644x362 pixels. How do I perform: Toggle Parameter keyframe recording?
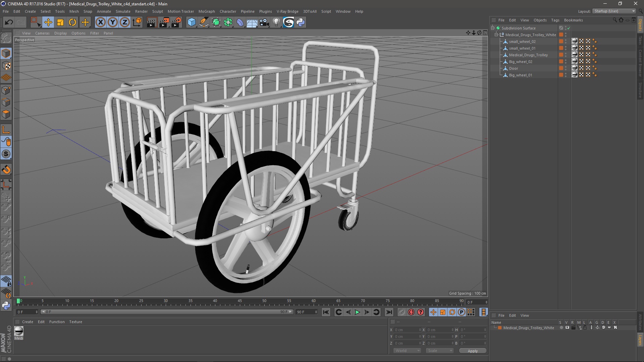click(462, 312)
